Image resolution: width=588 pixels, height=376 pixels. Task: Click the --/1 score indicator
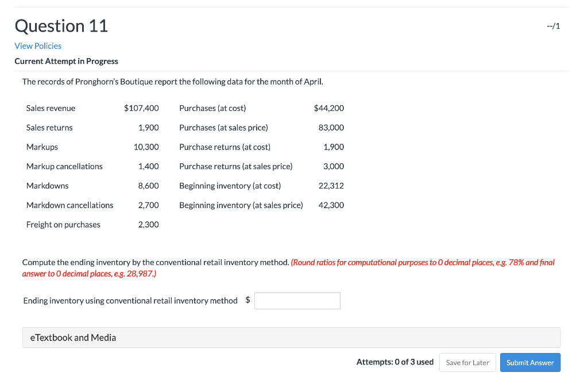[x=554, y=26]
